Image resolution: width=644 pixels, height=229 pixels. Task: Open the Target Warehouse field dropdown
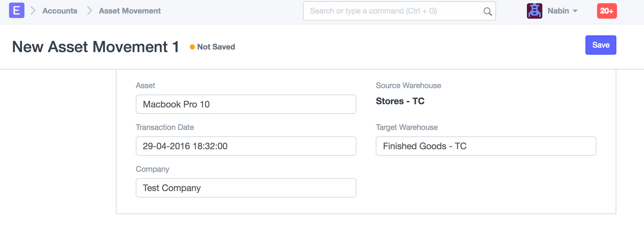pos(486,146)
